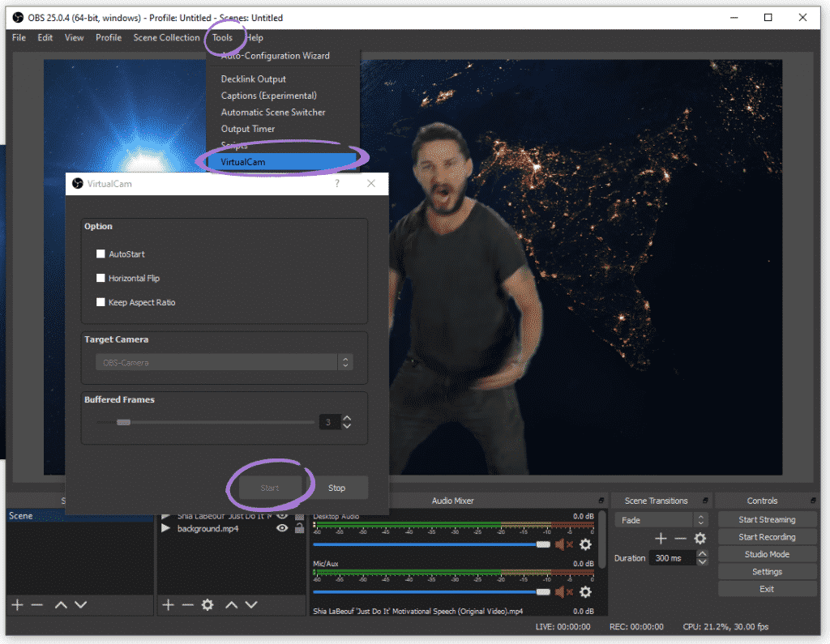Open the Tools menu
830x644 pixels.
coord(222,37)
